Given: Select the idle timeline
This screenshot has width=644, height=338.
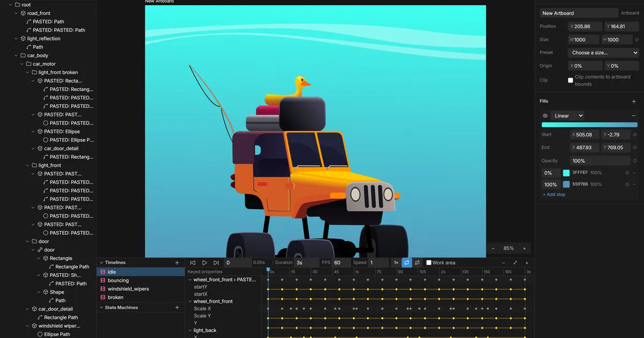Looking at the screenshot, I should pyautogui.click(x=141, y=272).
